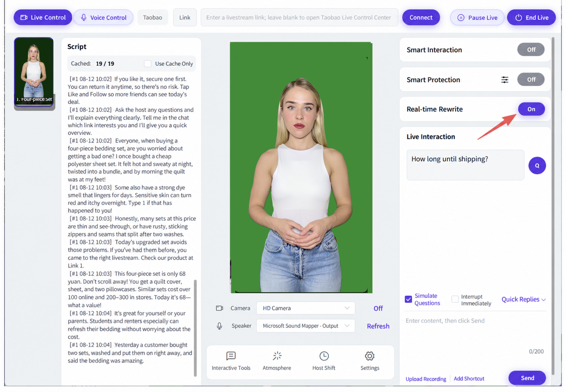Click the right panel vertical scrollbar
The height and width of the screenshot is (392, 566).
(553, 207)
